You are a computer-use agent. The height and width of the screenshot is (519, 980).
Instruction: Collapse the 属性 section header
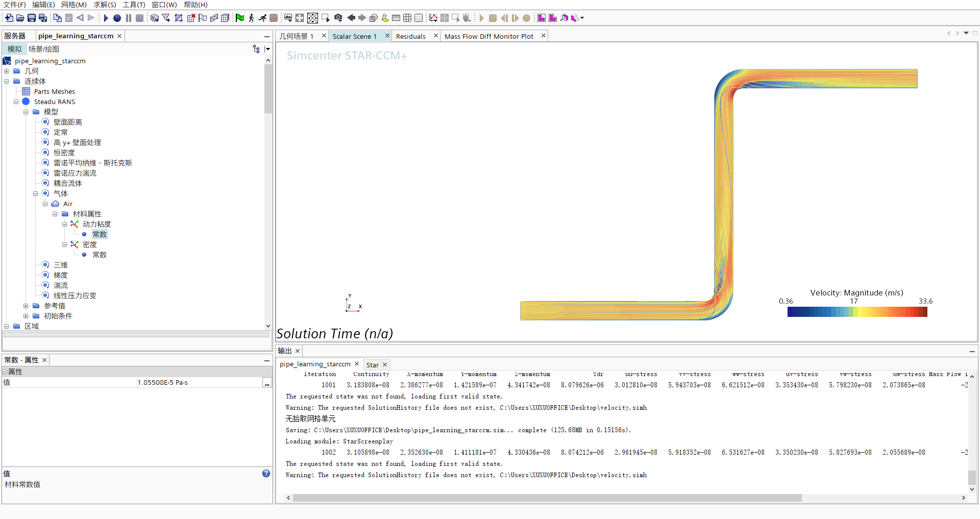tap(5, 372)
